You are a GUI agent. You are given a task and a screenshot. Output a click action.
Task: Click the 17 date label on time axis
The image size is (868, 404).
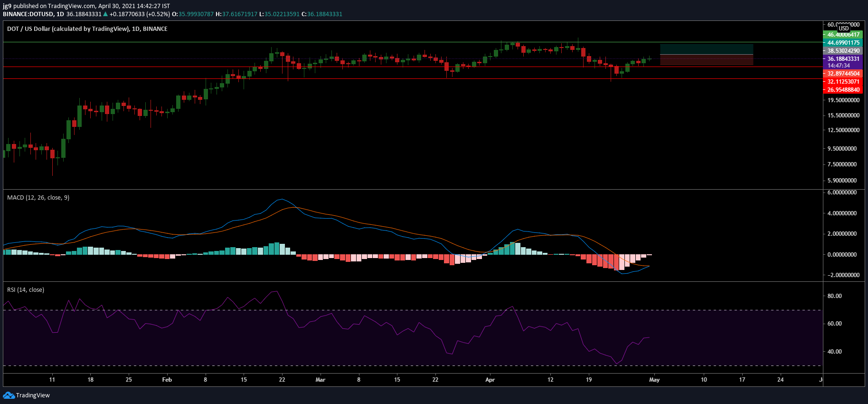[x=742, y=380]
